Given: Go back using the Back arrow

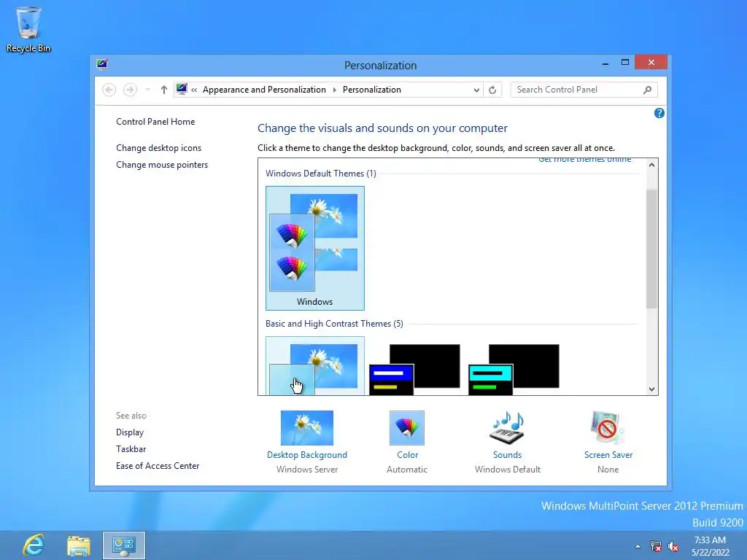Looking at the screenshot, I should (x=109, y=90).
